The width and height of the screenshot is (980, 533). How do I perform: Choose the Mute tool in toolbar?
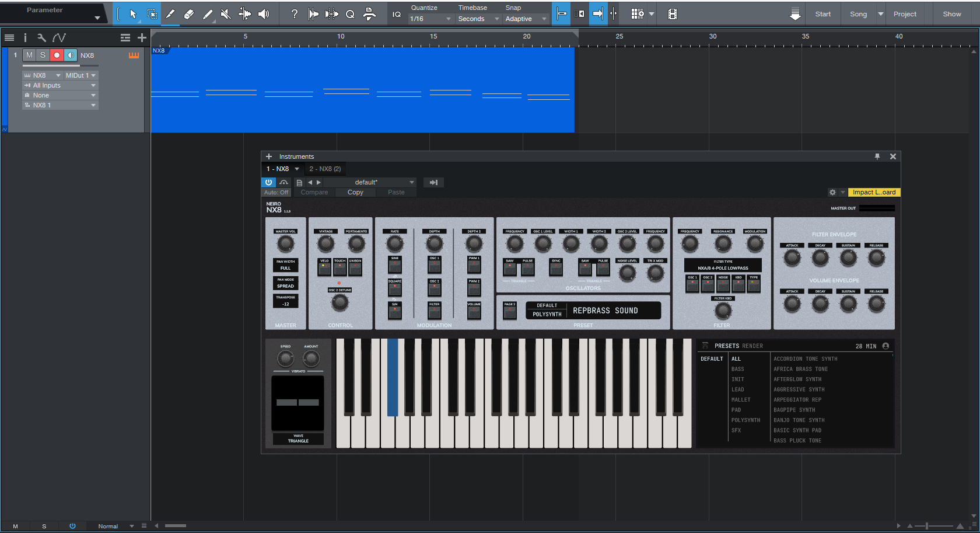pyautogui.click(x=226, y=14)
